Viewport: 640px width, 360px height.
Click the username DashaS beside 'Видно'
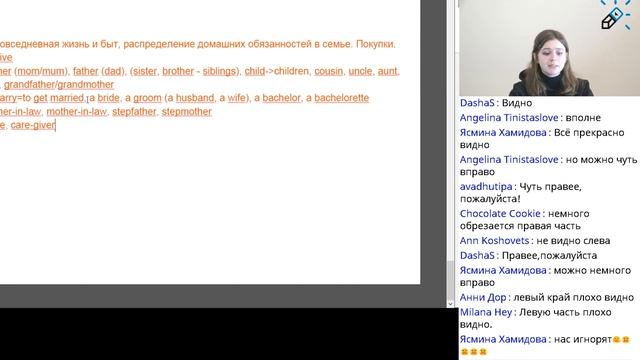pos(477,103)
